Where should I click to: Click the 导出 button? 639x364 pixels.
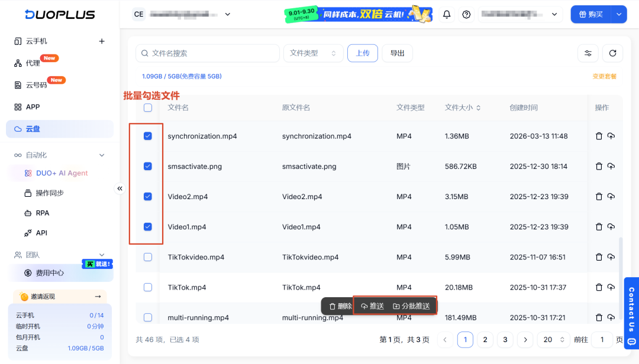click(398, 53)
